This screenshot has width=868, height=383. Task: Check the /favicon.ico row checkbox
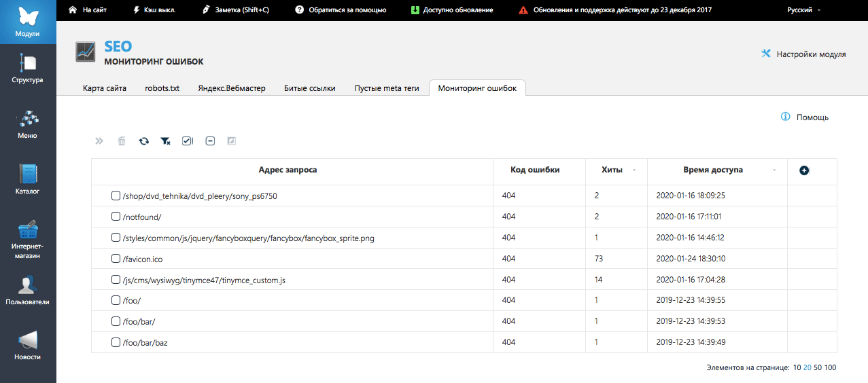point(116,259)
